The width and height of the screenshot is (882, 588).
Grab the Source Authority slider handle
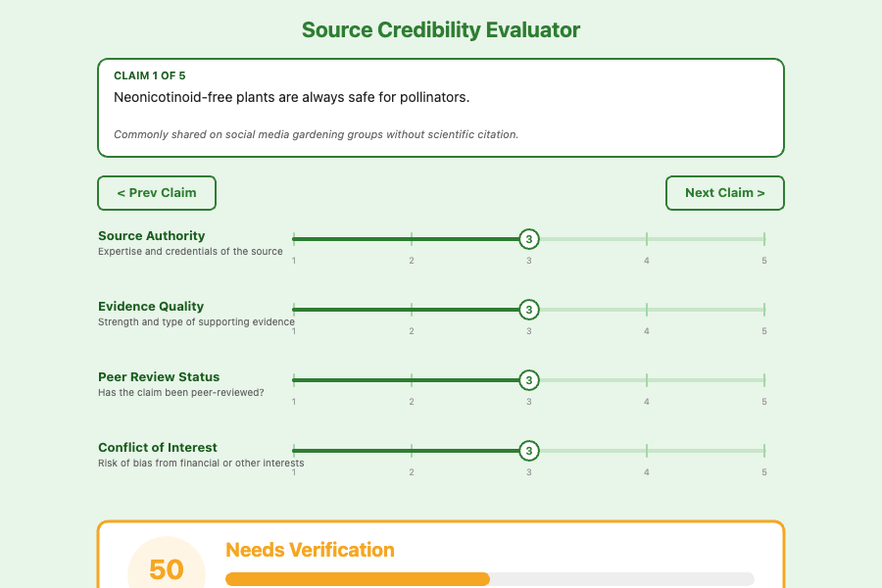click(x=529, y=239)
